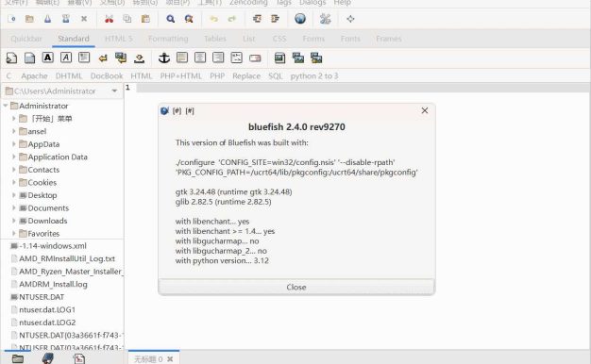This screenshot has height=364, width=591.
Task: Expand the Downloads folder arrow
Action: click(14, 221)
